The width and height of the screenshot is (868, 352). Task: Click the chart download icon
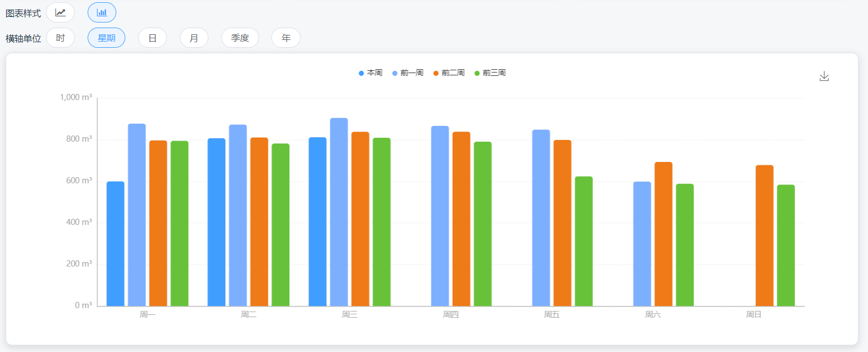coord(824,75)
